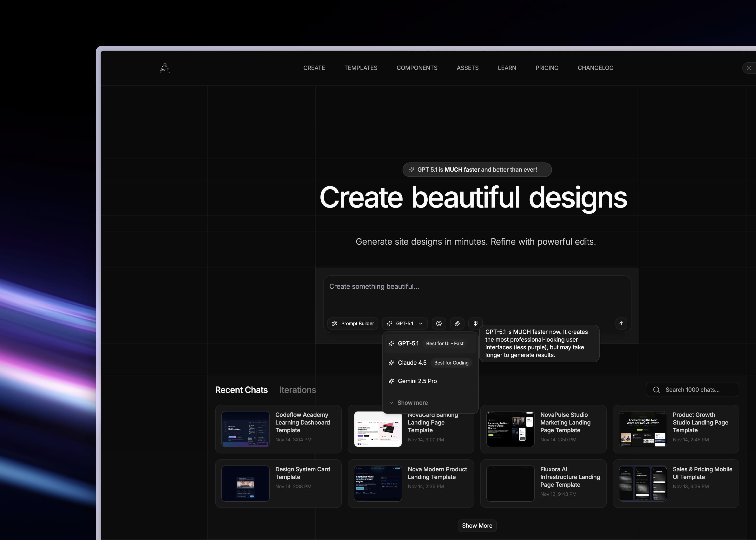The height and width of the screenshot is (540, 756).
Task: Toggle light mode with the sun icon
Action: tap(749, 68)
